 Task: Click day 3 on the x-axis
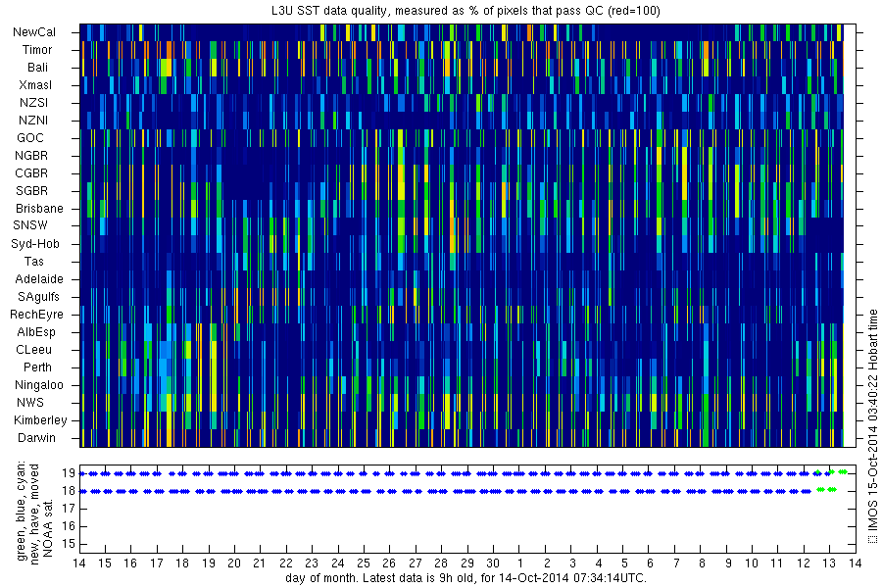click(572, 563)
